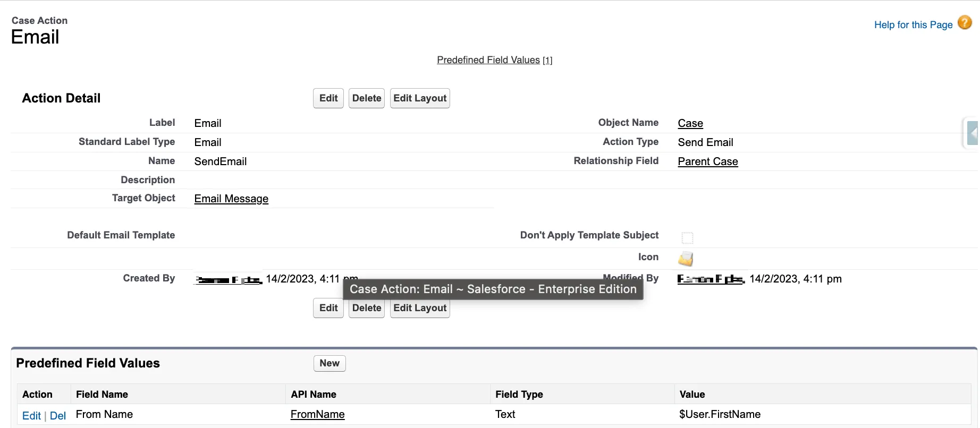Image resolution: width=980 pixels, height=428 pixels.
Task: Create a New predefined field value
Action: pos(329,363)
